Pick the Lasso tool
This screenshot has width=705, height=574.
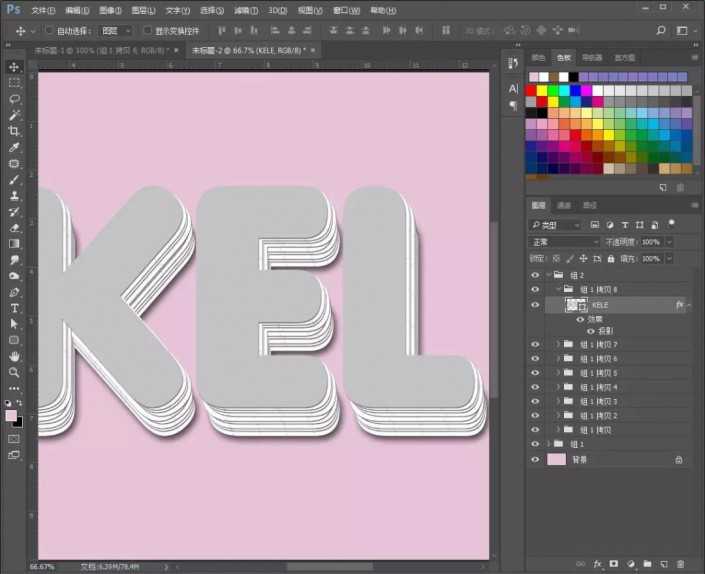[14, 99]
